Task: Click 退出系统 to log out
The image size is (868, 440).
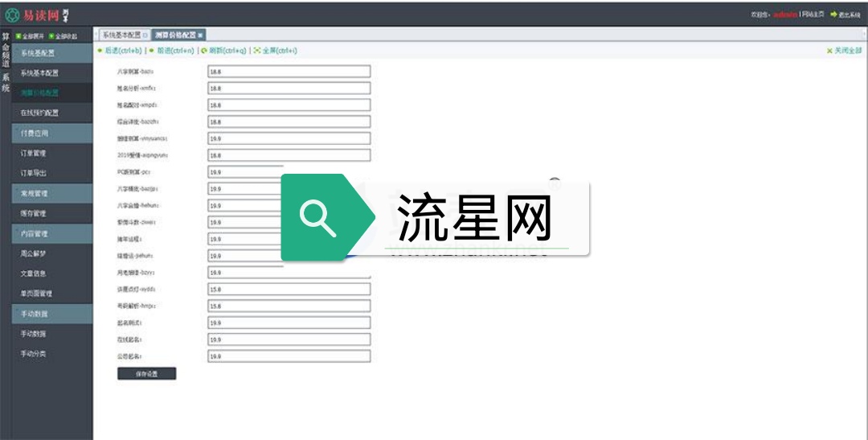Action: [850, 14]
